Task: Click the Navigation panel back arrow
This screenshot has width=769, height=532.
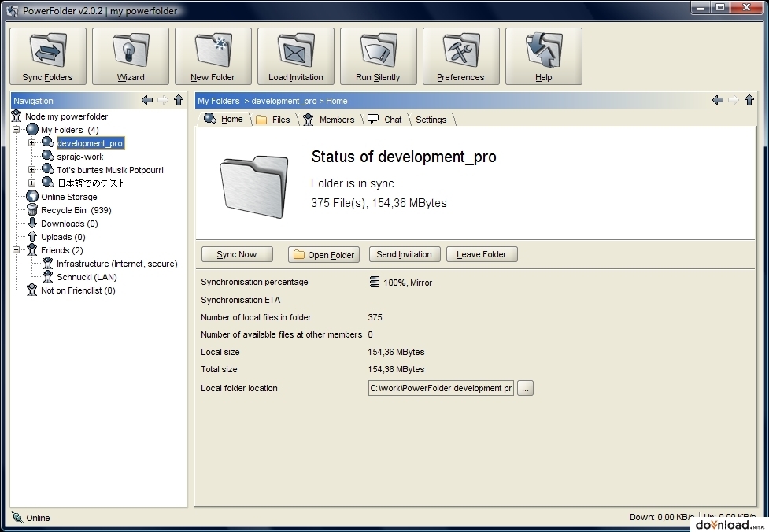Action: (147, 100)
